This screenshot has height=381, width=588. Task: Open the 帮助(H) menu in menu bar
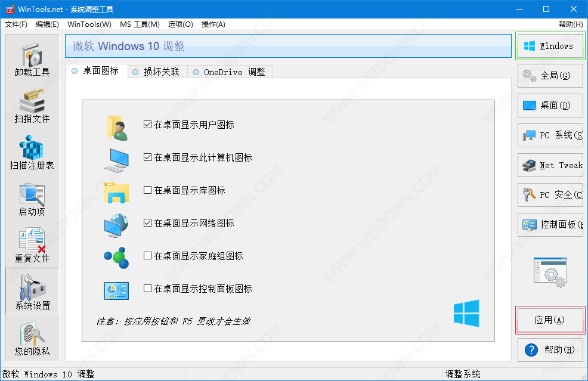571,24
